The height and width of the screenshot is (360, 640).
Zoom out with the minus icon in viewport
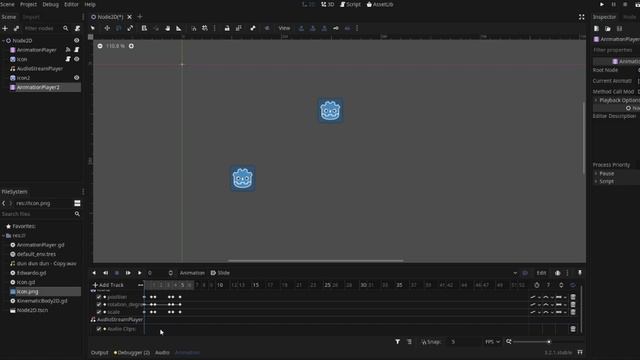(100, 46)
